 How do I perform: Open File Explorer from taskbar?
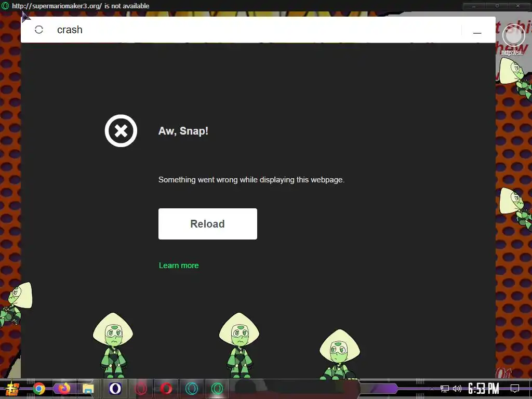click(88, 389)
